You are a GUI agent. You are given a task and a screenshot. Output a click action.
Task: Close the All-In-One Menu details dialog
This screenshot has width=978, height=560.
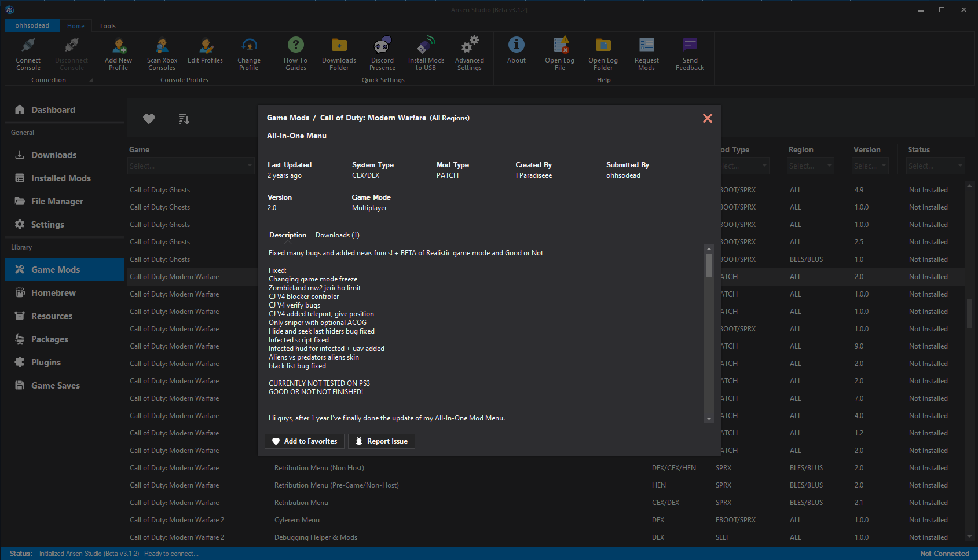pyautogui.click(x=708, y=118)
